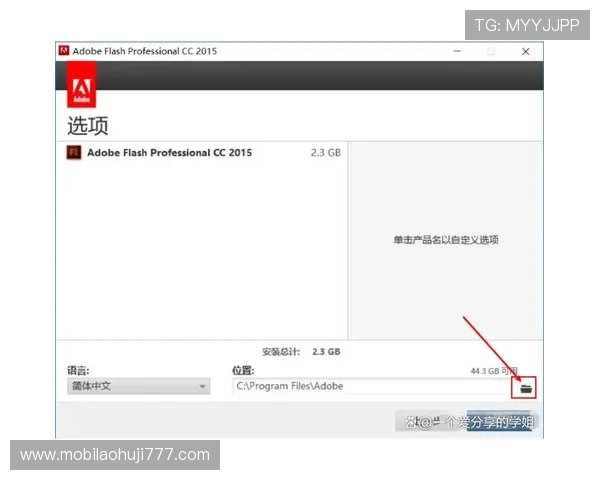Click the title bar Adobe app icon

click(x=64, y=51)
